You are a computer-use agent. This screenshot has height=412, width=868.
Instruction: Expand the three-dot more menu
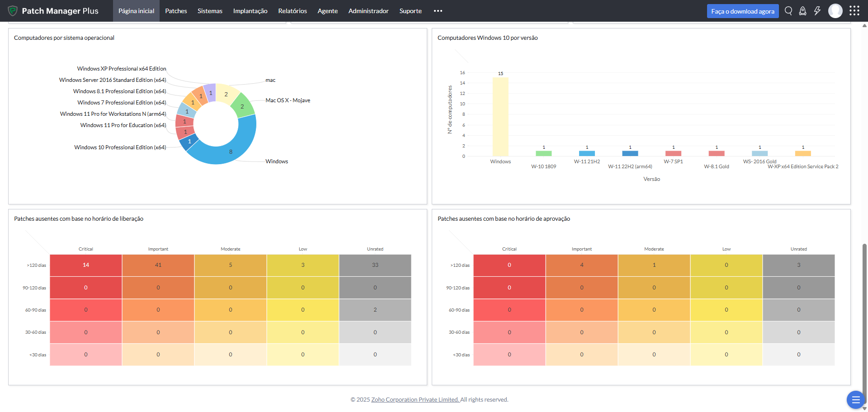click(438, 11)
